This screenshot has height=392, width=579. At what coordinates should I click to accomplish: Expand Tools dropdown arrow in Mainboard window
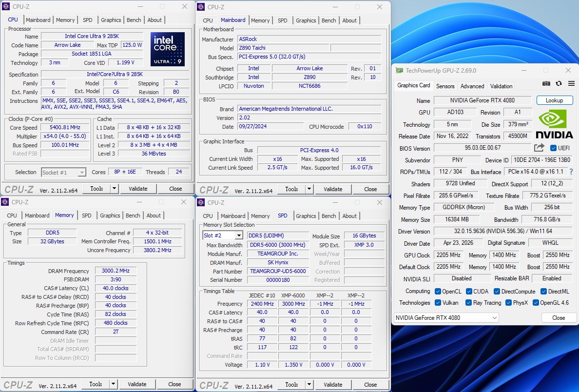(x=309, y=189)
